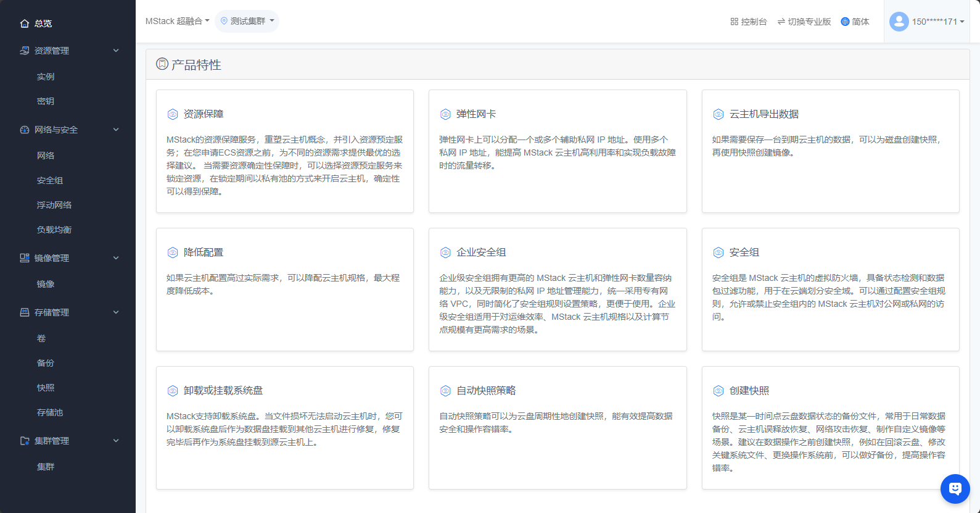Click the 集群管理 sidebar icon
Viewport: 980px width, 513px height.
pos(25,441)
